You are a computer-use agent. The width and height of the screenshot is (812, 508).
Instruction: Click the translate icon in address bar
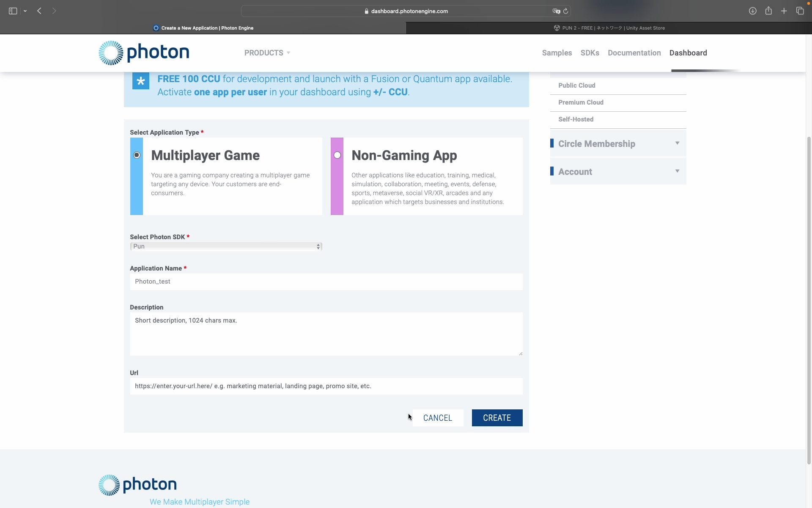[556, 11]
